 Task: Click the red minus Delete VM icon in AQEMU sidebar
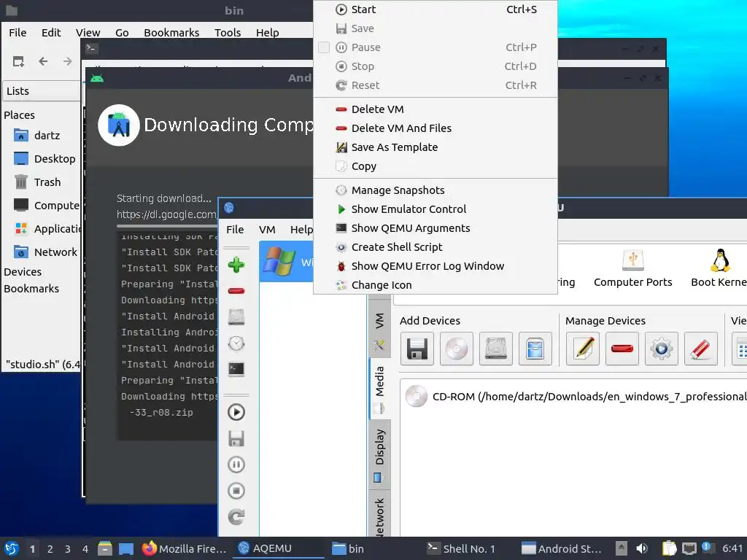click(236, 290)
